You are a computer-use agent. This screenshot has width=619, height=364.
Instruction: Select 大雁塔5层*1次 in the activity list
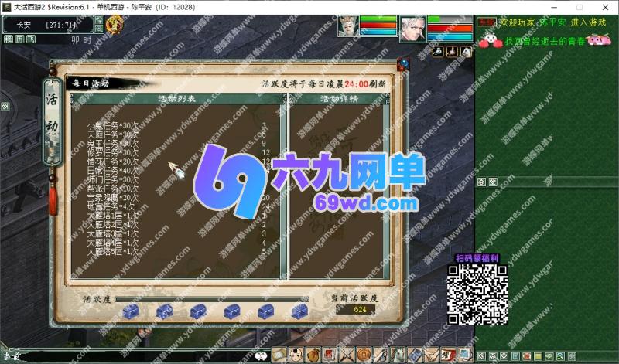coord(113,252)
